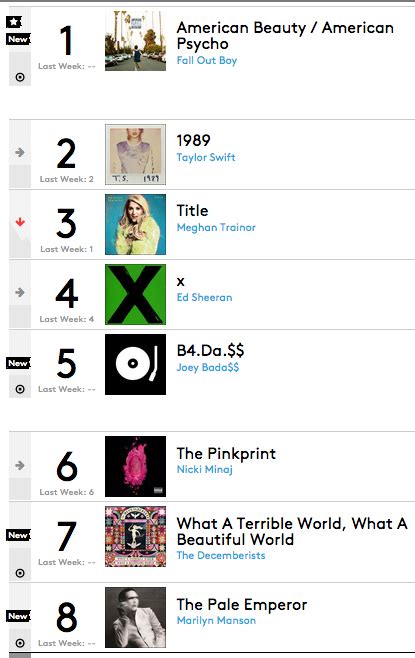Click the Decemberists album title text
Image resolution: width=415 pixels, height=658 pixels.
coord(292,531)
